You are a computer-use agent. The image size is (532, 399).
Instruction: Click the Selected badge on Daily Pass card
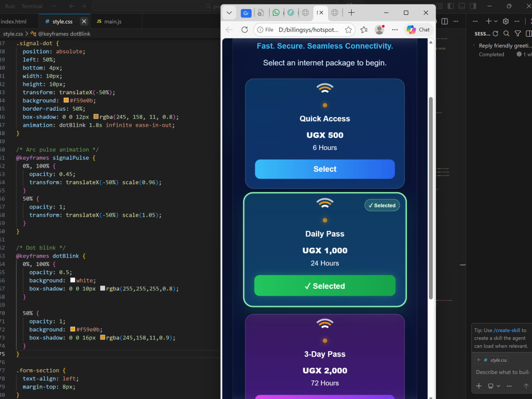382,205
